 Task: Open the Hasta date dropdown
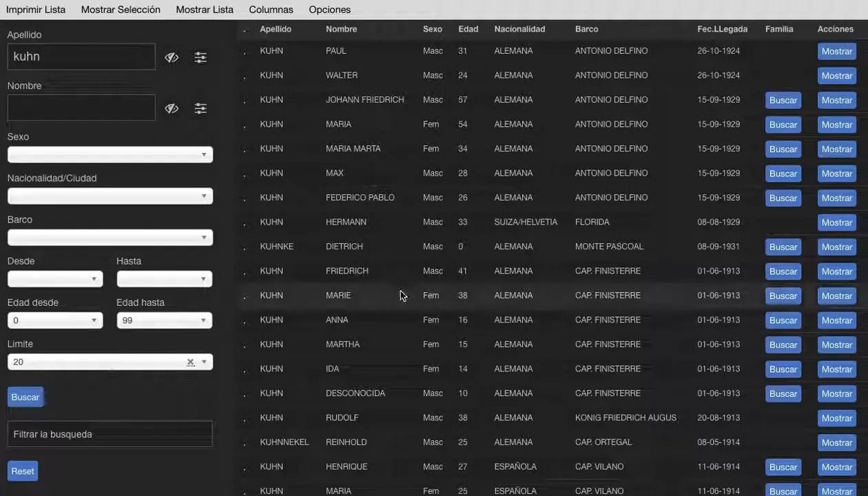pos(165,279)
